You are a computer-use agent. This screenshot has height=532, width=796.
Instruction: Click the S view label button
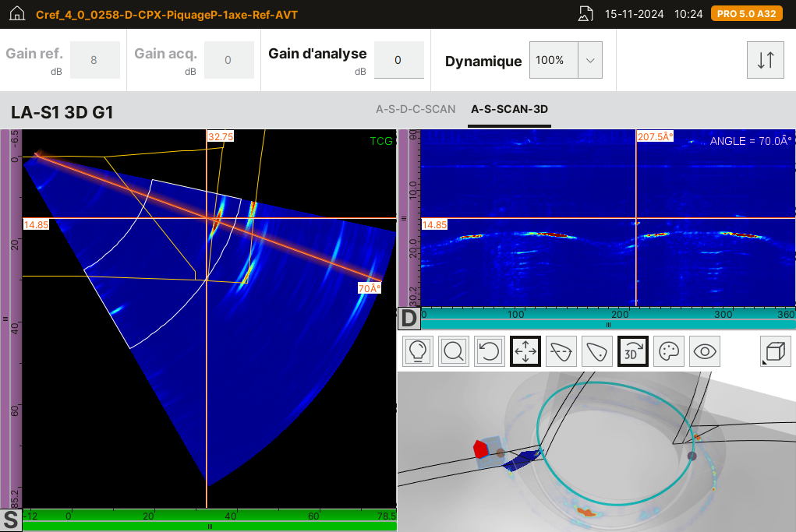click(x=11, y=520)
